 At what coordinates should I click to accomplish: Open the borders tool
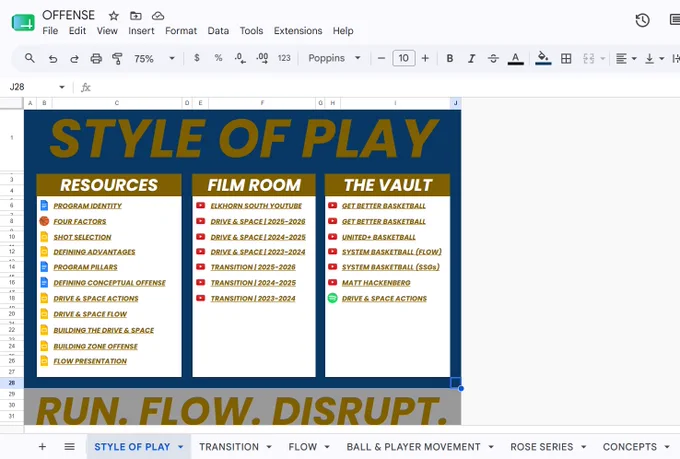[x=566, y=58]
